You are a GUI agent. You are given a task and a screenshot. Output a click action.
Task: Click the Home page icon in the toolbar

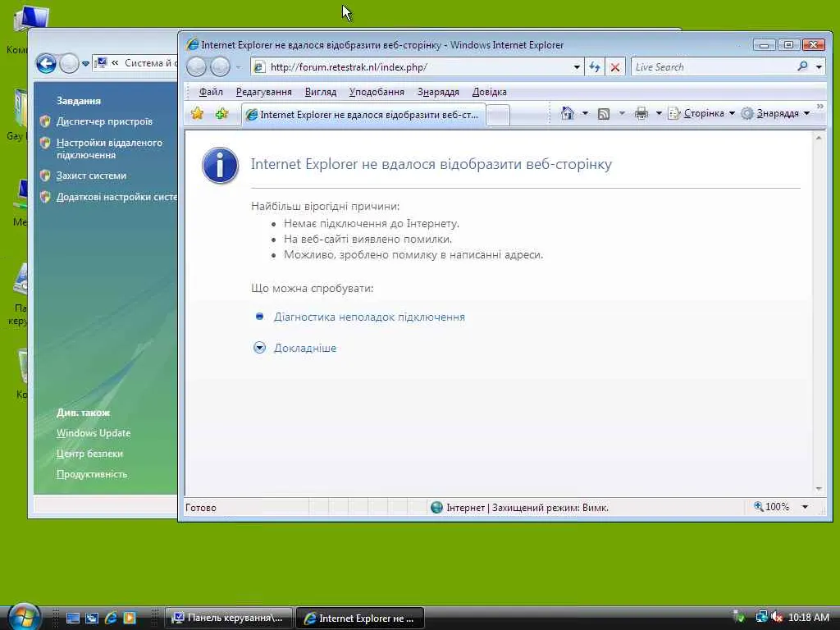(568, 113)
